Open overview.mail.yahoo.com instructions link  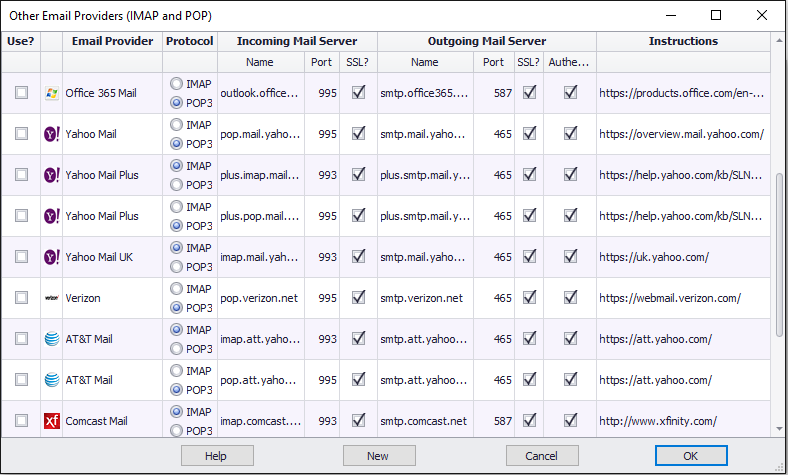(681, 134)
